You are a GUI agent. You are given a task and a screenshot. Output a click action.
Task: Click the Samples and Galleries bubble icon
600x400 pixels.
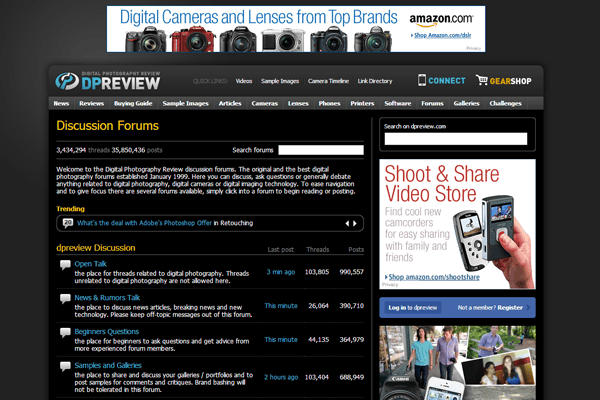tap(65, 366)
